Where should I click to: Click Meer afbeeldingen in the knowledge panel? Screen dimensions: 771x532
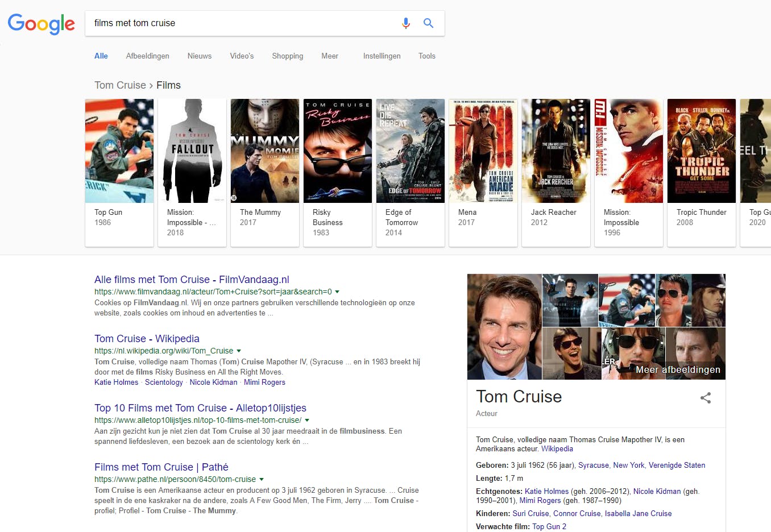point(678,369)
